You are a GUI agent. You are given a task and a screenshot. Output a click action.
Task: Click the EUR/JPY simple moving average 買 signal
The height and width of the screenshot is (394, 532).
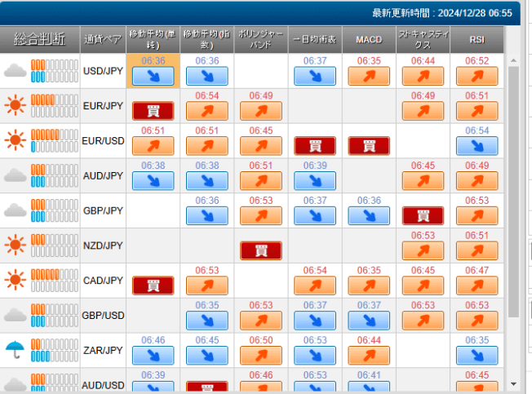(x=153, y=111)
